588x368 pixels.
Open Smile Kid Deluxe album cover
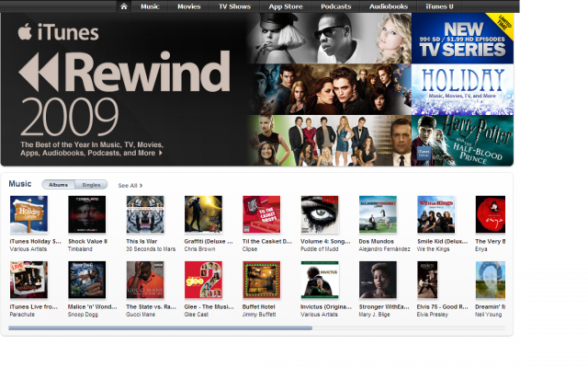click(436, 214)
